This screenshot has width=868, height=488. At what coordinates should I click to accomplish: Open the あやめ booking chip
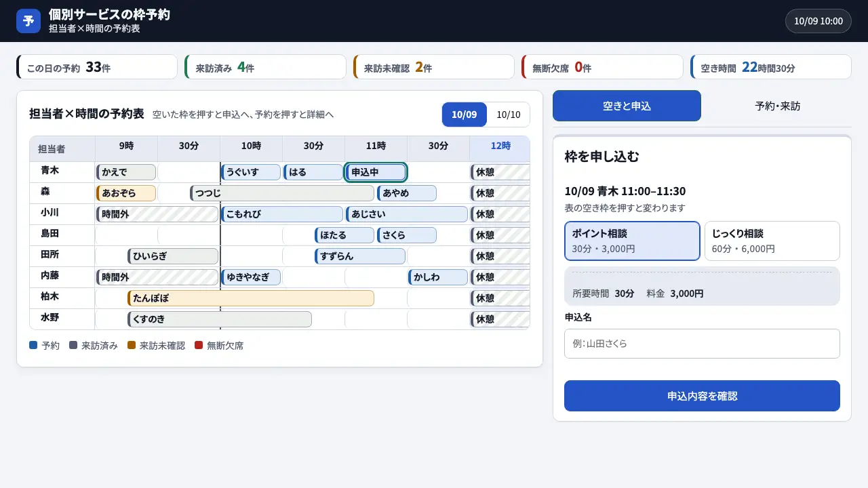click(407, 193)
